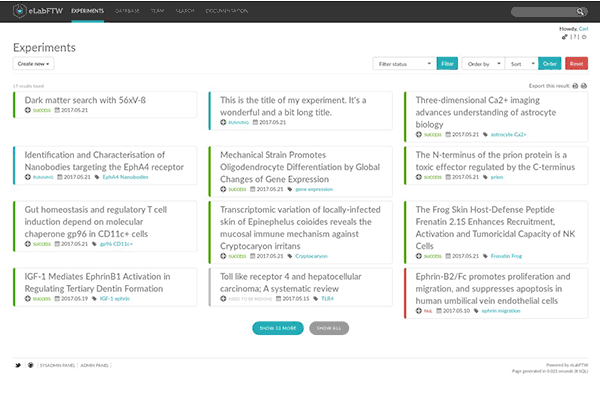
Task: Click the GitHub icon in the footer
Action: click(28, 366)
